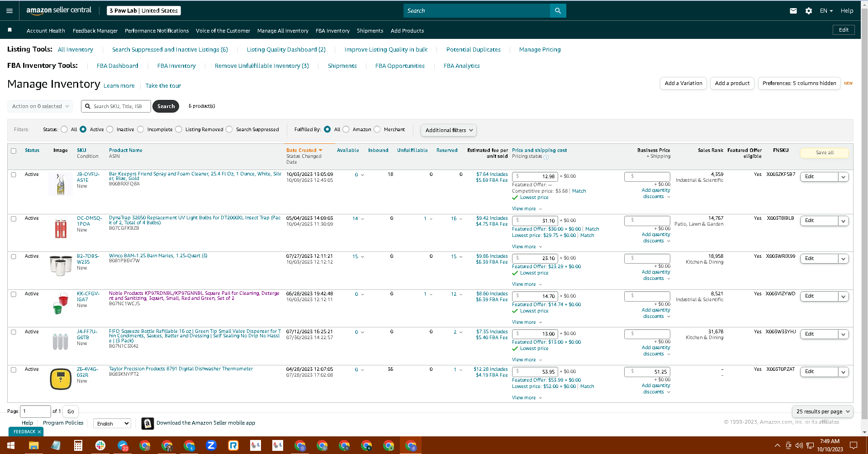Open the settings gear icon
Image resolution: width=868 pixels, height=454 pixels.
point(809,11)
